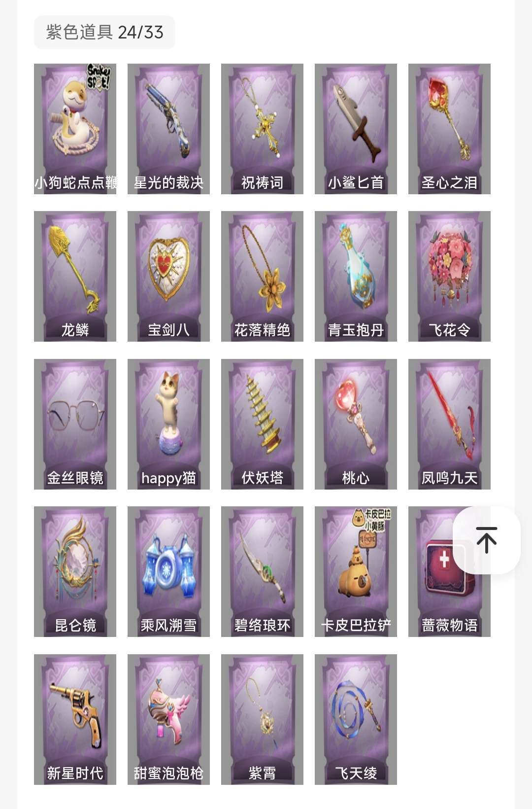The height and width of the screenshot is (809, 532).
Task: Open the 青玉抱丹 bottle item
Action: 356,276
